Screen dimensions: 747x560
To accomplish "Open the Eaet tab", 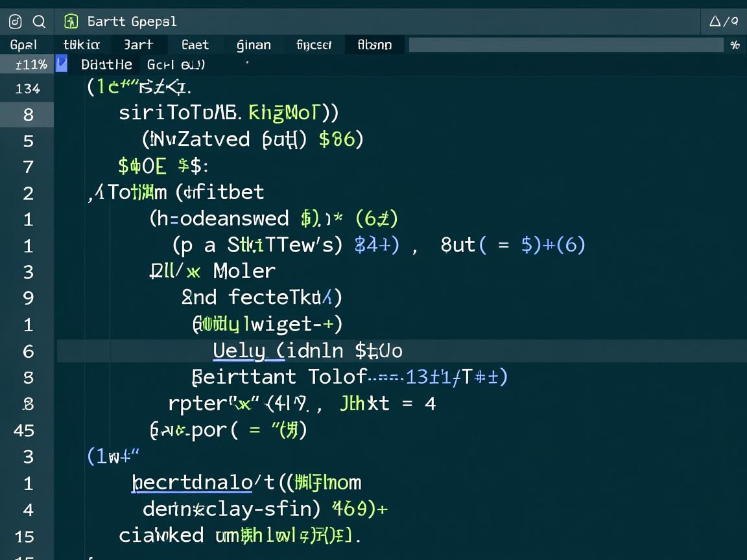I will tap(195, 45).
